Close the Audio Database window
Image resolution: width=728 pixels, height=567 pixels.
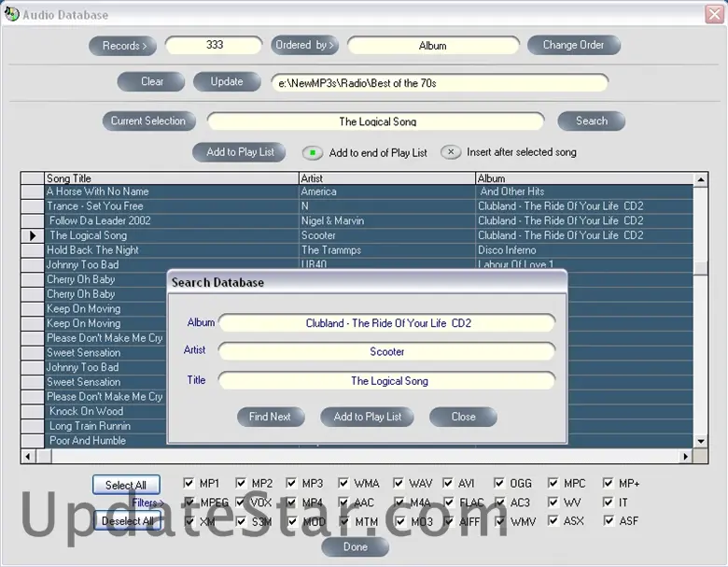click(715, 14)
